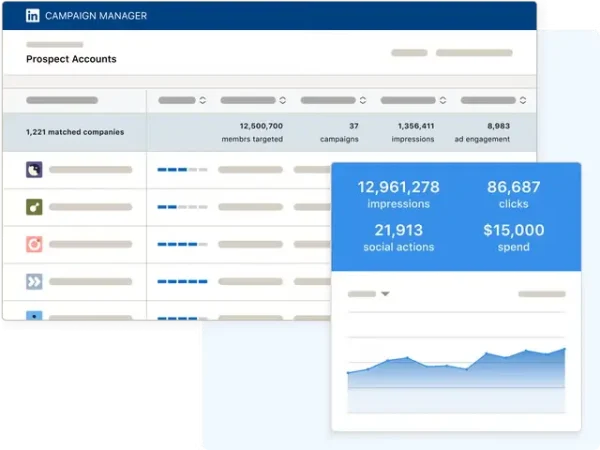Click the Campaign Manager header title
The width and height of the screenshot is (600, 450).
[96, 16]
